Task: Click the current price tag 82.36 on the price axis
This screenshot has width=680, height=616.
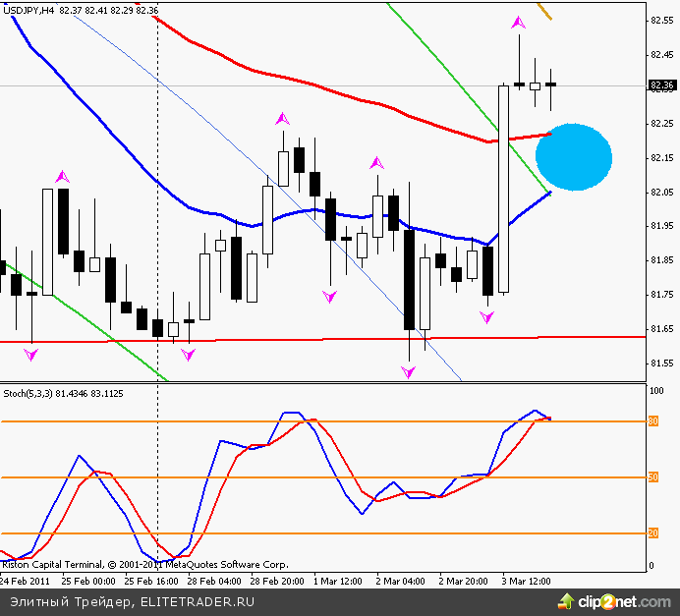Action: [x=661, y=85]
